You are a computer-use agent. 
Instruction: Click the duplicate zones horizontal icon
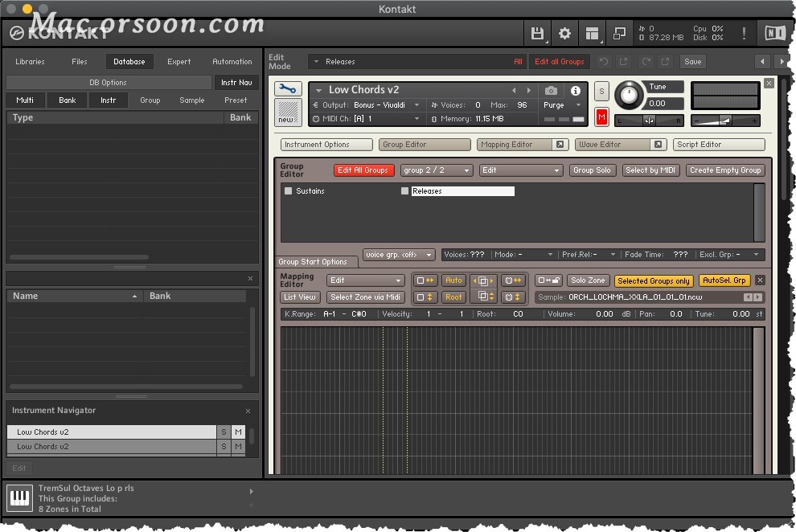point(482,280)
